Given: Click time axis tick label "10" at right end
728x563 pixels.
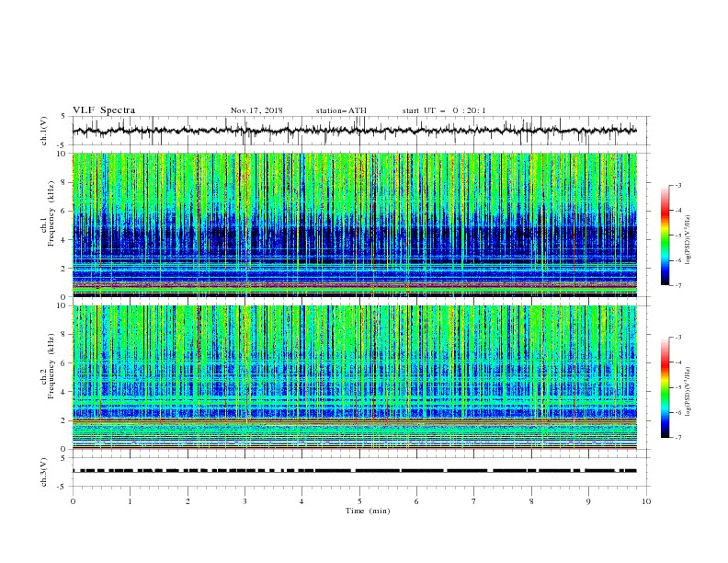Looking at the screenshot, I should [646, 501].
